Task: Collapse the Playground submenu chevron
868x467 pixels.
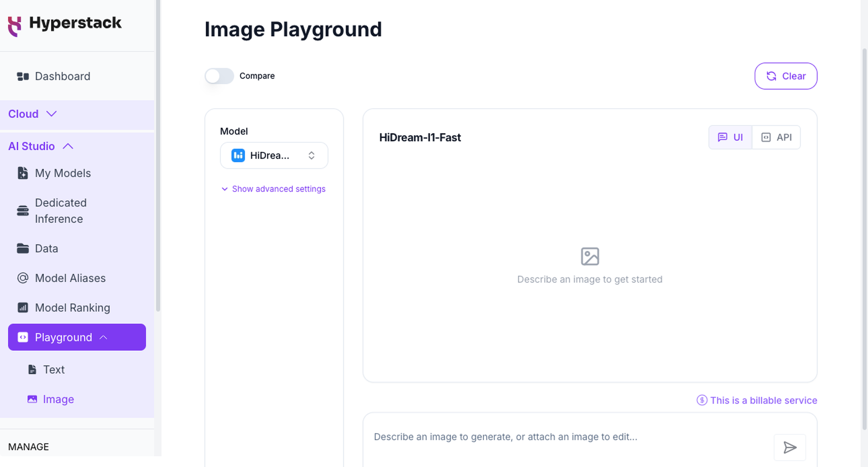Action: tap(104, 337)
